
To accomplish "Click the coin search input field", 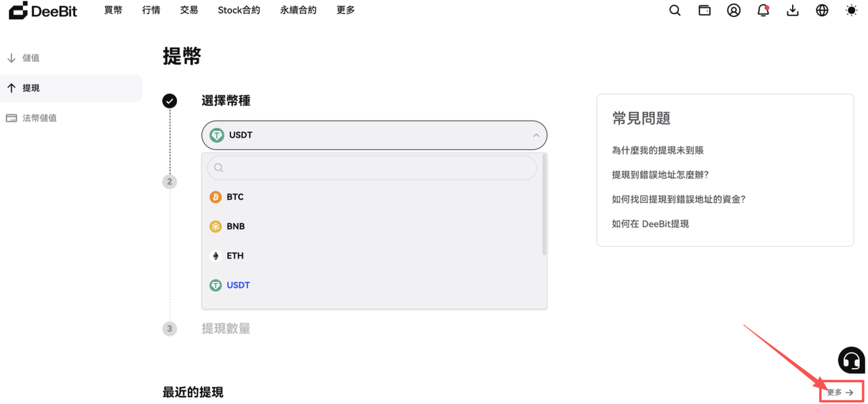I will pyautogui.click(x=372, y=168).
